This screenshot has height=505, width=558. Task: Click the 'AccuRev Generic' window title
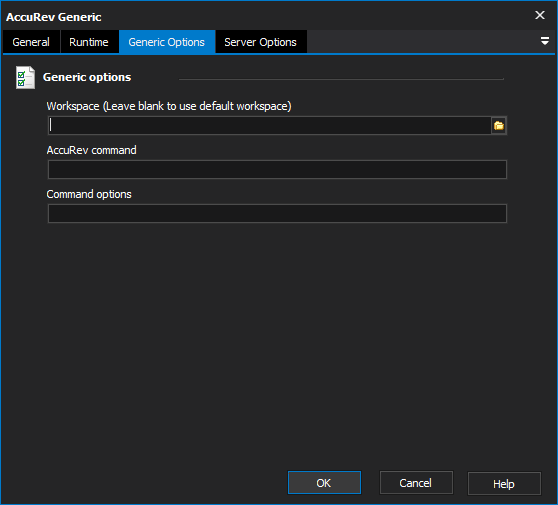[x=54, y=17]
